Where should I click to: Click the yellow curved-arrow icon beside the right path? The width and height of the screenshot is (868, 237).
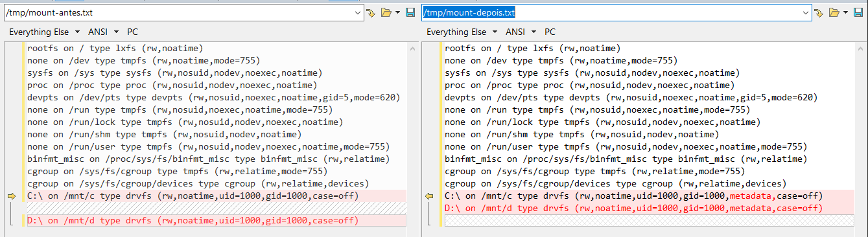(x=819, y=12)
